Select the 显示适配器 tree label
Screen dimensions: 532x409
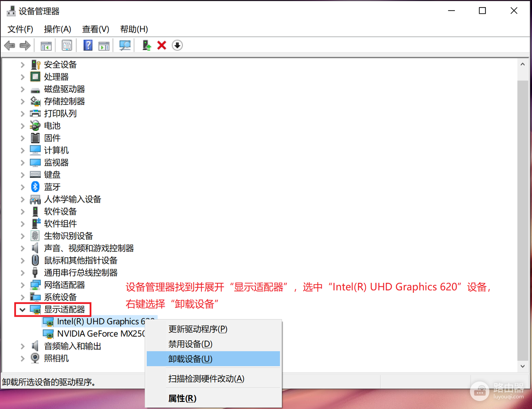64,310
